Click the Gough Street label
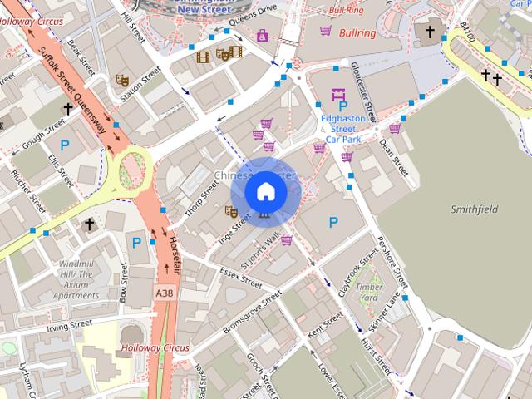Viewport: 532px width, 399px height. (x=42, y=135)
